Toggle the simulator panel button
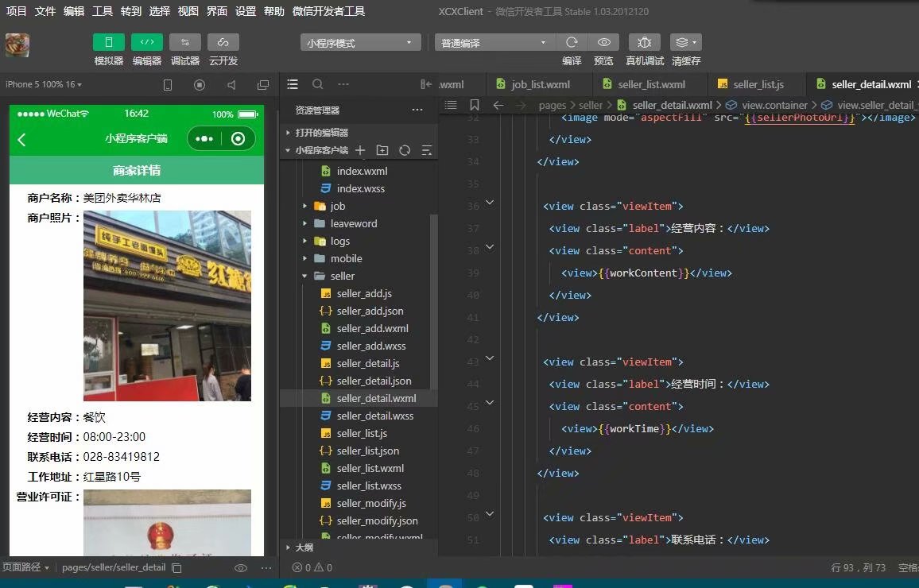The width and height of the screenshot is (919, 588). [x=108, y=42]
